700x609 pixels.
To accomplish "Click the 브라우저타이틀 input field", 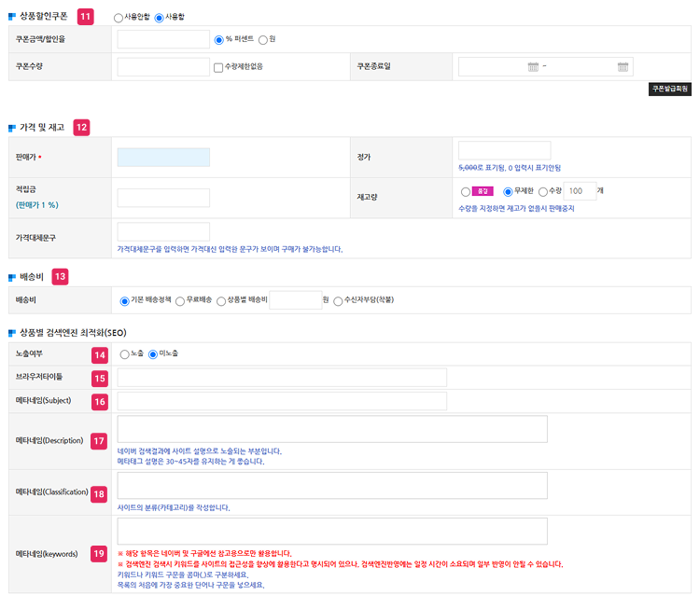I will pyautogui.click(x=282, y=378).
